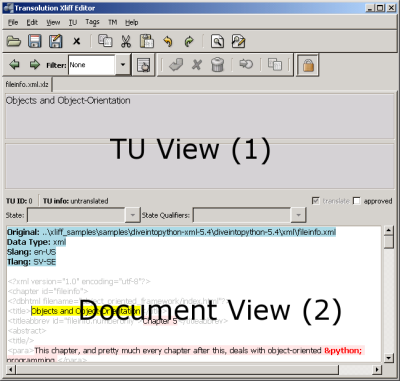This screenshot has height=381, width=400.
Task: Click the Find magnifier icon
Action: pos(217,41)
